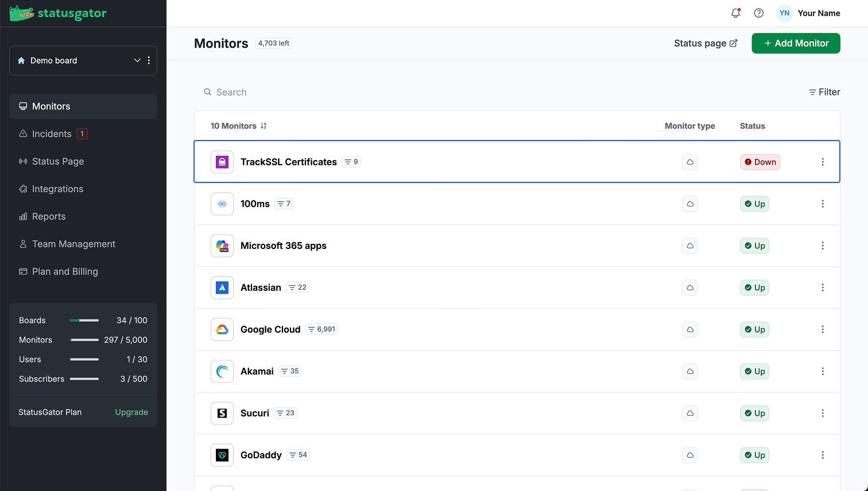Image resolution: width=868 pixels, height=491 pixels.
Task: Expand the 6,991 component filter on Google Cloud
Action: pos(321,329)
